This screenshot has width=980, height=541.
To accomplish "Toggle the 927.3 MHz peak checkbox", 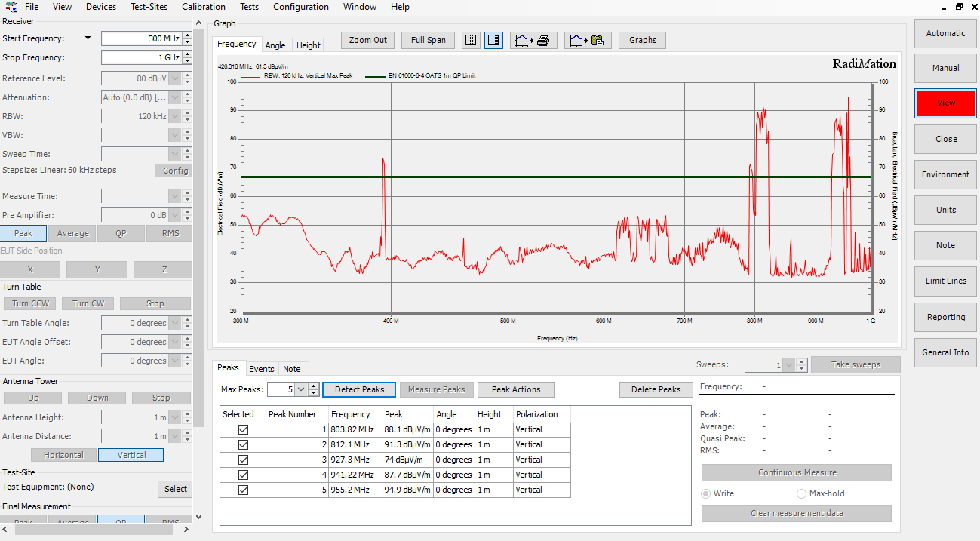I will click(x=243, y=460).
